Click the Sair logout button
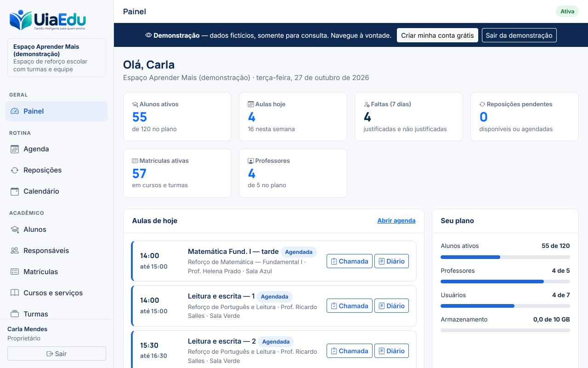Image resolution: width=588 pixels, height=368 pixels. point(57,354)
